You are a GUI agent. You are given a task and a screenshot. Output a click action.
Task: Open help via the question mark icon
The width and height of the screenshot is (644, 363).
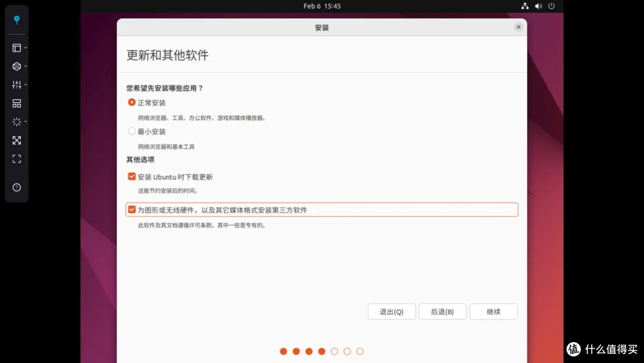17,187
